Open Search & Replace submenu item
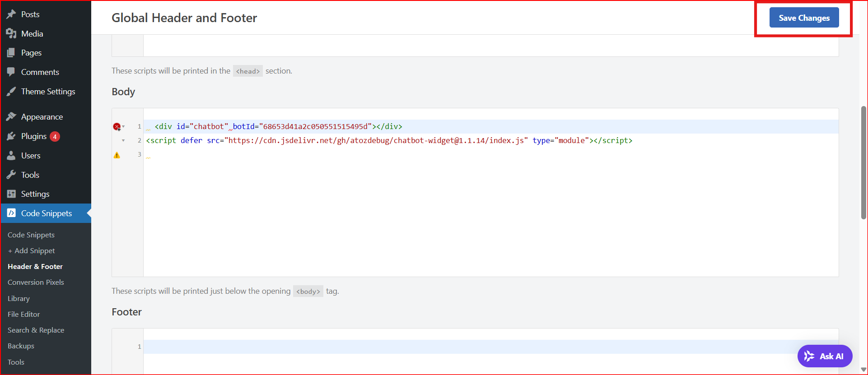Screen dimensions: 868x375 36,330
